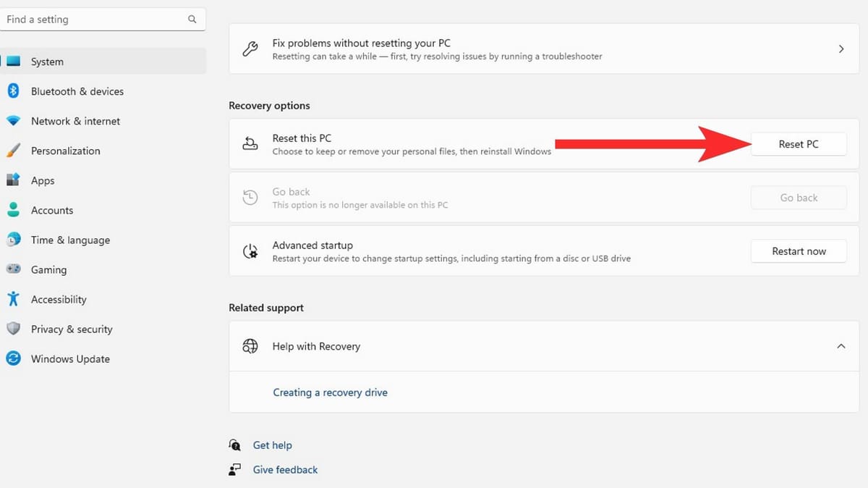
Task: Select the System section icon
Action: 15,62
